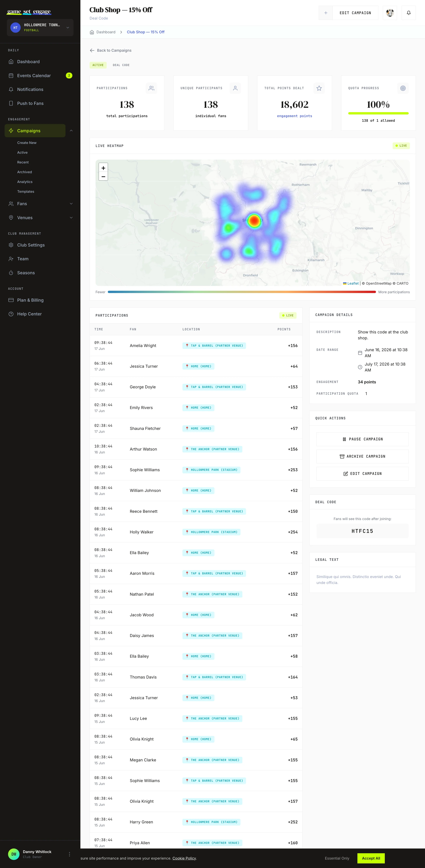Select Create New under Campaigns
Viewport: 425px width, 868px height.
pos(27,143)
